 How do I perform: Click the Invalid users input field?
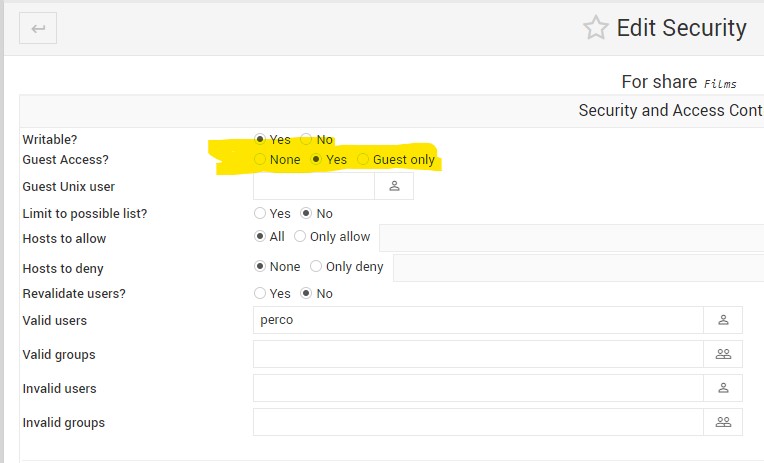[x=478, y=388]
